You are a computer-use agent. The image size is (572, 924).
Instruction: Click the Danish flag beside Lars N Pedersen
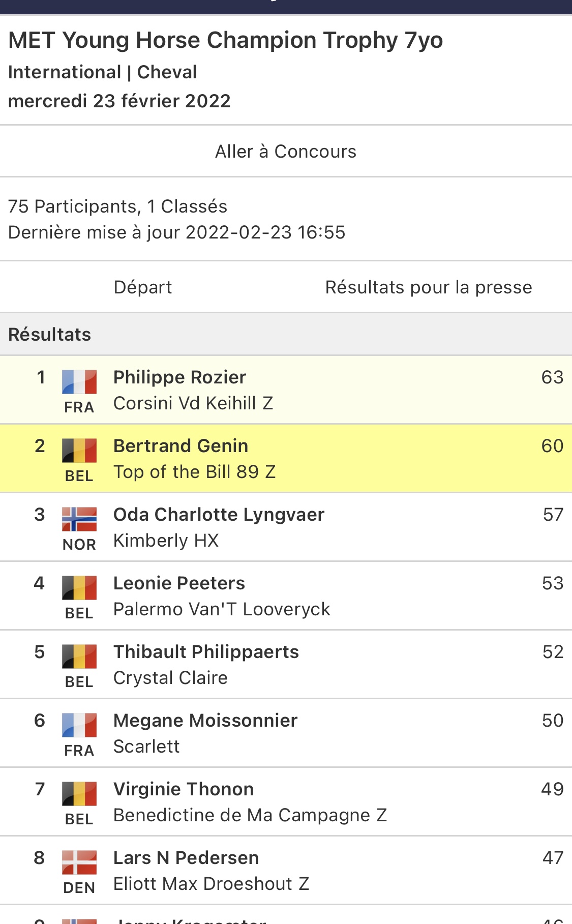pyautogui.click(x=79, y=862)
